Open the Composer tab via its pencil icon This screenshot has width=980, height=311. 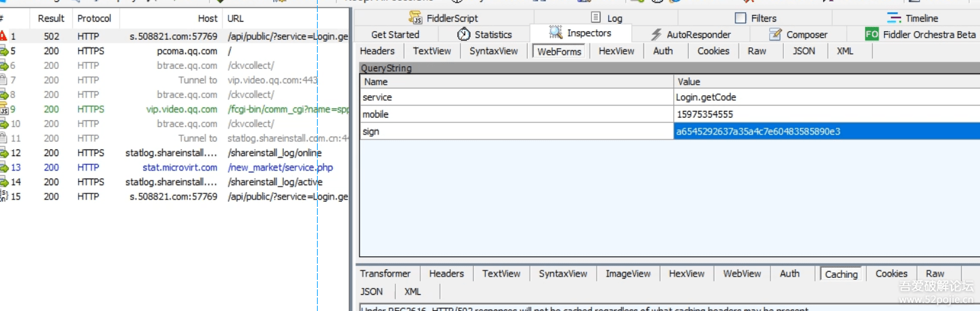(776, 34)
